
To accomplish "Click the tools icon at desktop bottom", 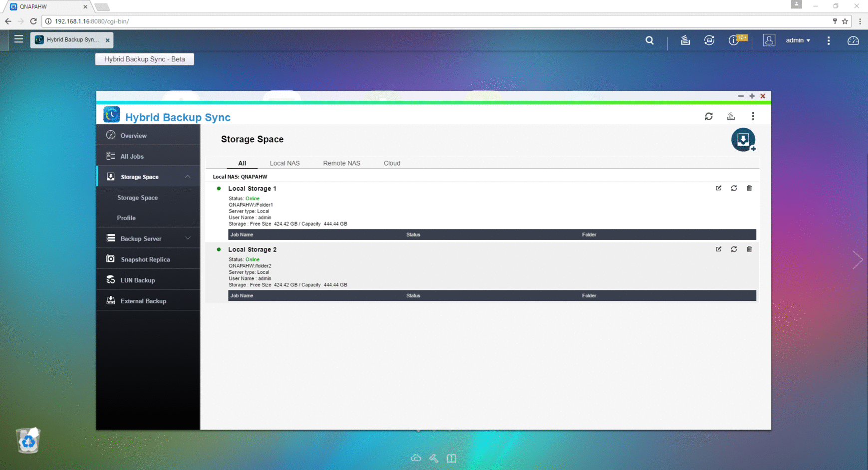I will click(x=434, y=458).
